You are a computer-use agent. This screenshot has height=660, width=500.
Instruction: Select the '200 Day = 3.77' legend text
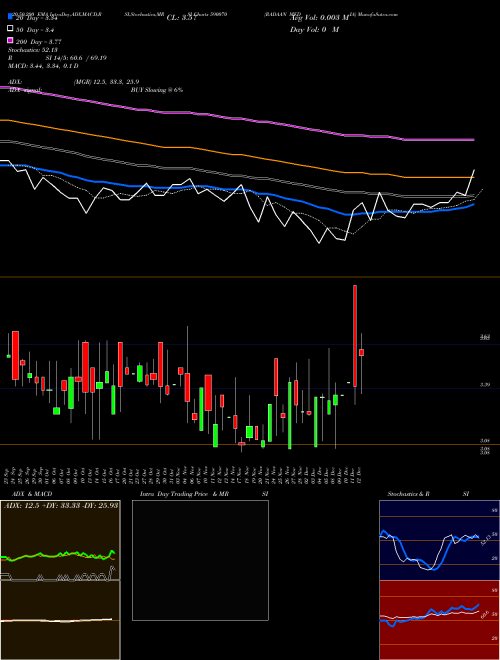coord(39,42)
